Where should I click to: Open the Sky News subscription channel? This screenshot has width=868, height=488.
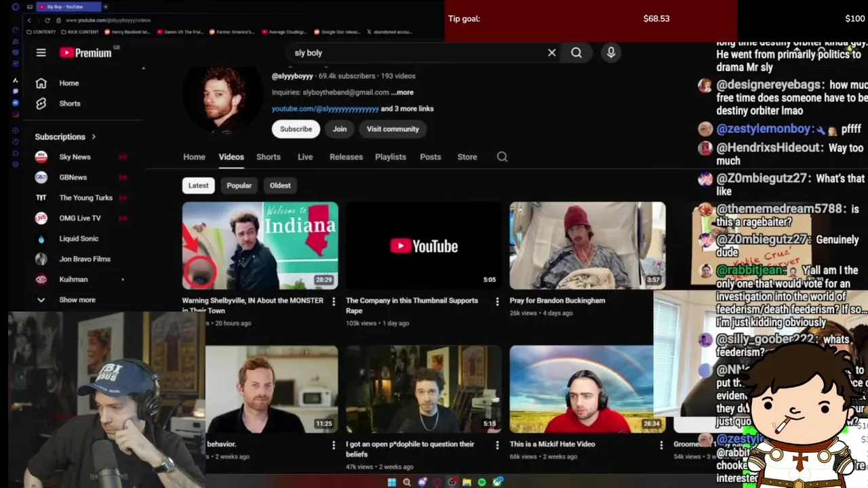coord(75,157)
